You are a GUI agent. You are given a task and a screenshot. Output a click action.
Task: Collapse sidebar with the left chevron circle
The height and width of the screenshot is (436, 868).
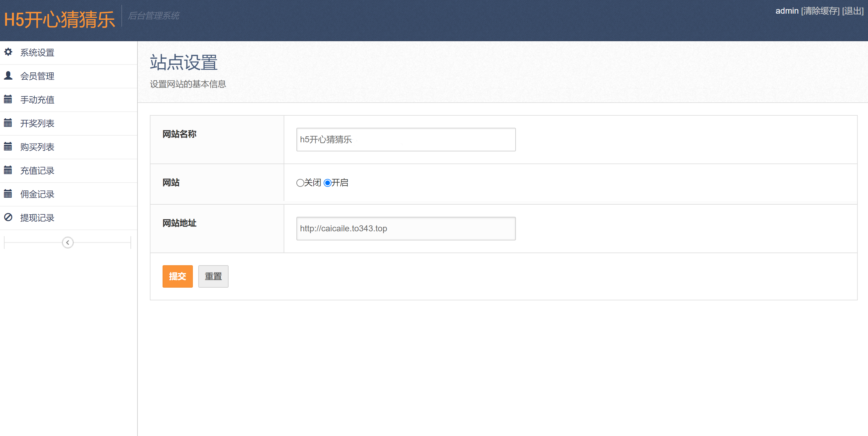[68, 243]
